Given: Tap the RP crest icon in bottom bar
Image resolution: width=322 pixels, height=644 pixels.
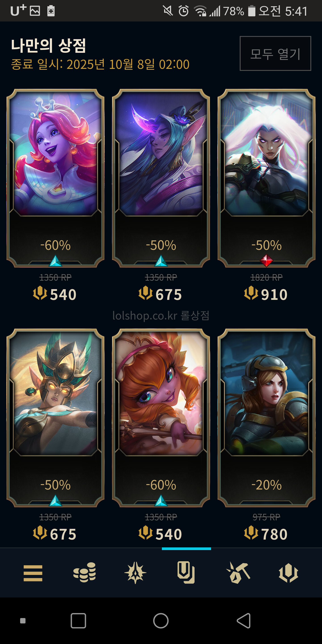Looking at the screenshot, I should [288, 573].
